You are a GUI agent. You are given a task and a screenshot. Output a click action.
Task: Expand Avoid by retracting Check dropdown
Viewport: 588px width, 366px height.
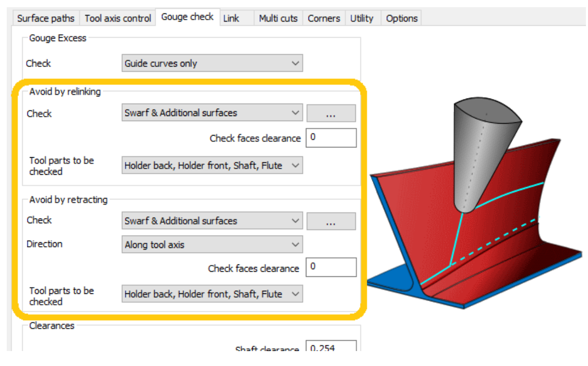pyautogui.click(x=213, y=221)
